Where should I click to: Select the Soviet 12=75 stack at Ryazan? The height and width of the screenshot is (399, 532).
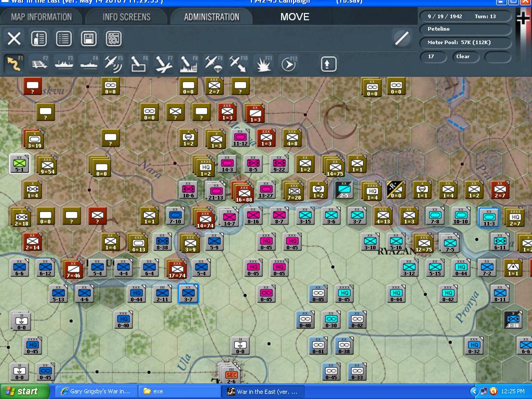pyautogui.click(x=423, y=243)
